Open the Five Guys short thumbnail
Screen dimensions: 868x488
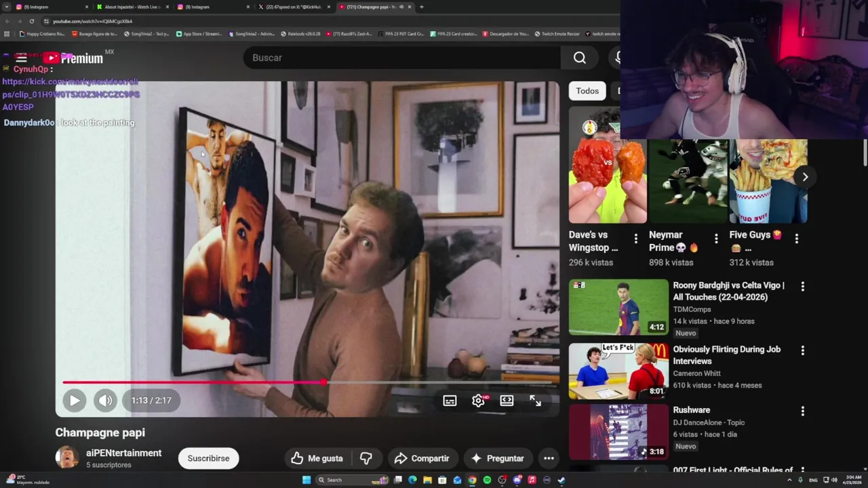(x=768, y=182)
